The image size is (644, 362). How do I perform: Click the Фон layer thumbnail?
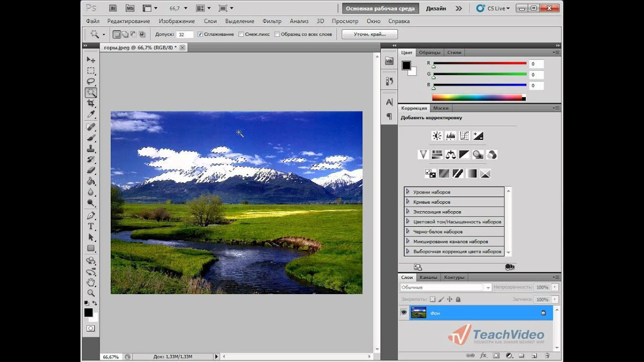point(419,313)
